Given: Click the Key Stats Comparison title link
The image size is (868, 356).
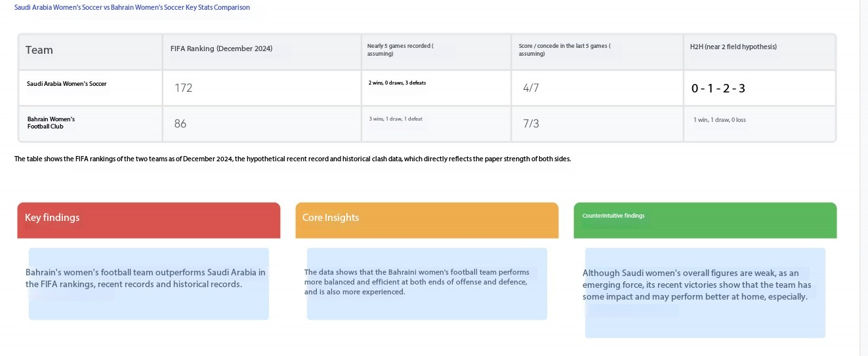Looking at the screenshot, I should [132, 8].
